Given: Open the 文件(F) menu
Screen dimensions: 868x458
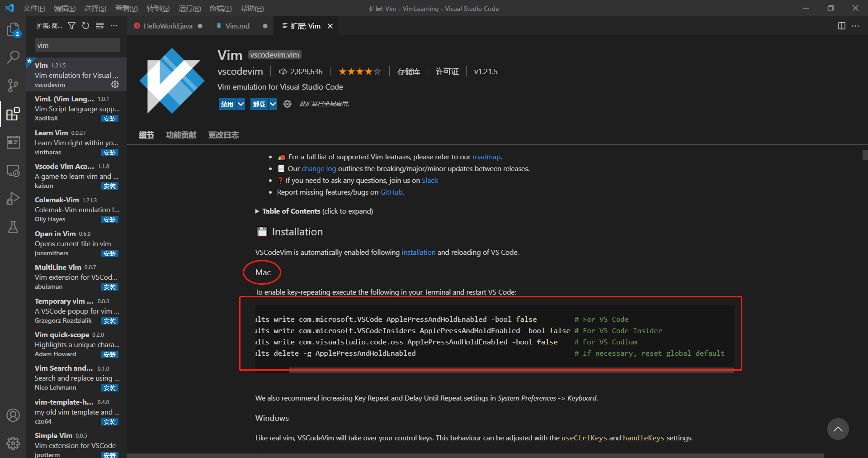Looking at the screenshot, I should (x=34, y=9).
